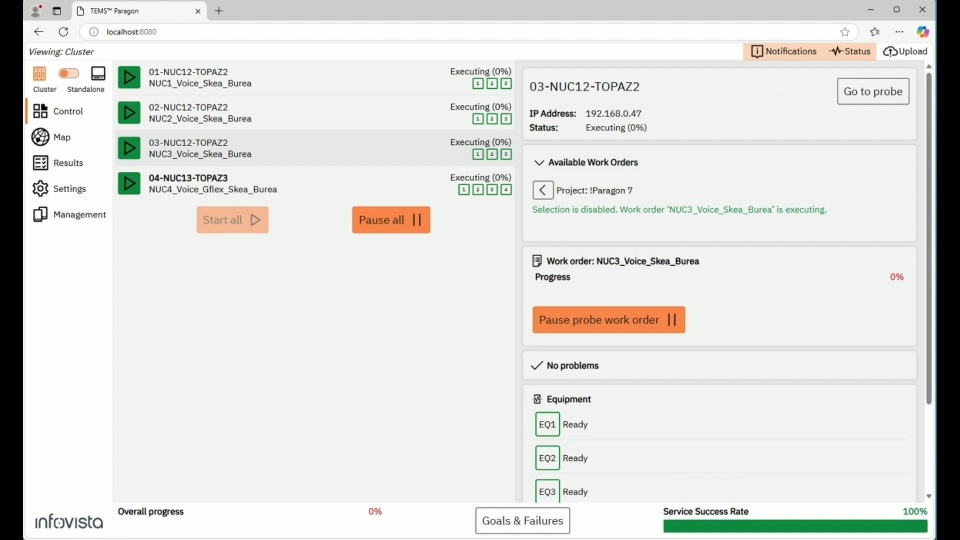960x540 pixels.
Task: Click the No problems checkmark
Action: click(x=537, y=366)
